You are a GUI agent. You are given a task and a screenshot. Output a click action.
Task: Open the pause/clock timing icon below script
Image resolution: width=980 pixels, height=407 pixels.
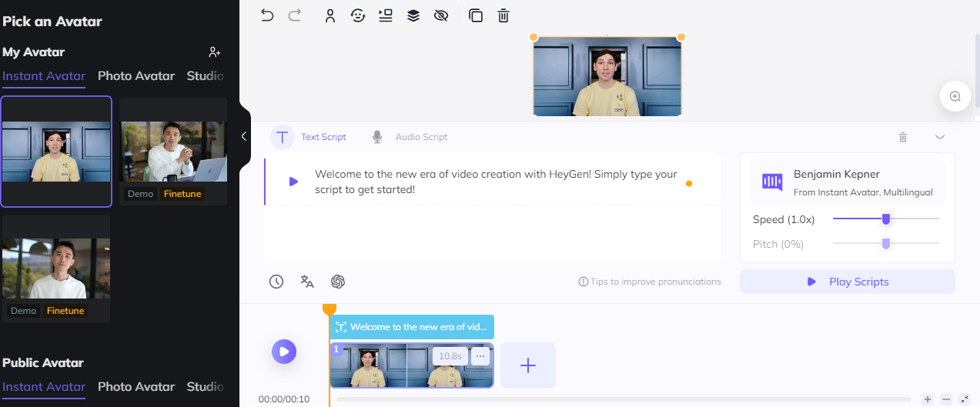276,282
